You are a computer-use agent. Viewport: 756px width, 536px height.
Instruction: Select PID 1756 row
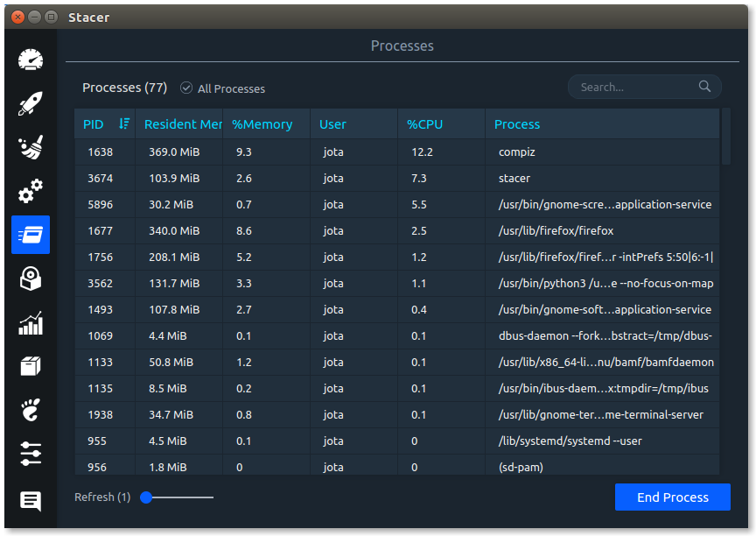coord(396,257)
